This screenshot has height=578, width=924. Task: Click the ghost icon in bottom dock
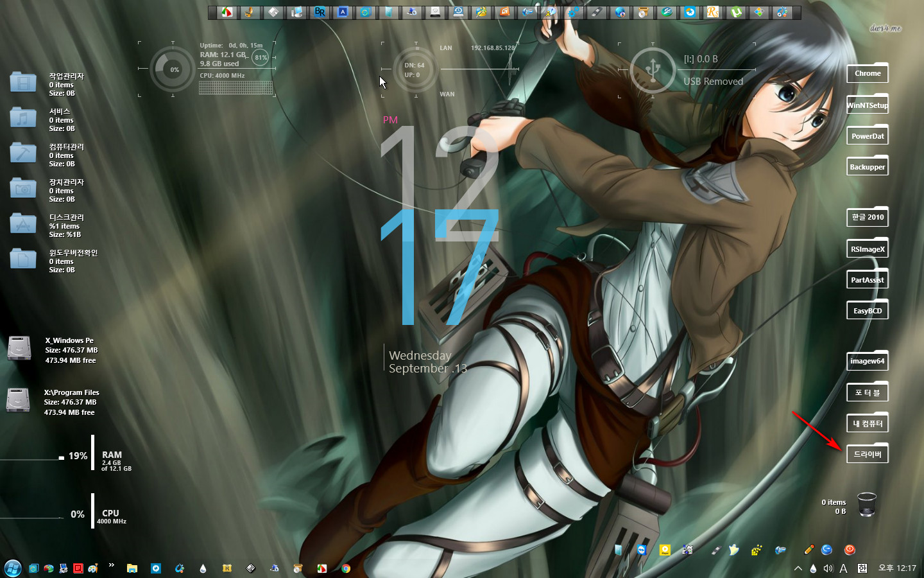[x=734, y=550]
